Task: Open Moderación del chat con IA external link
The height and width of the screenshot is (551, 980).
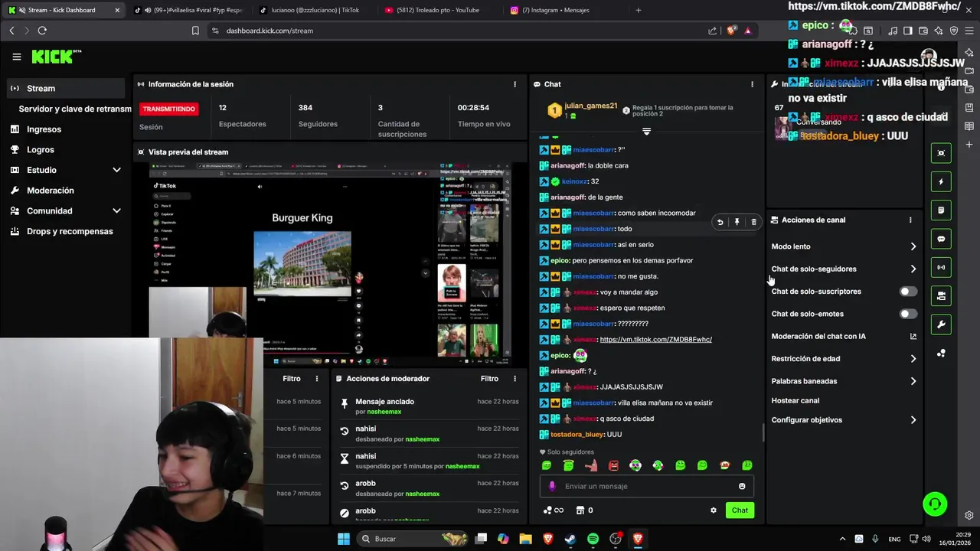Action: tap(913, 336)
